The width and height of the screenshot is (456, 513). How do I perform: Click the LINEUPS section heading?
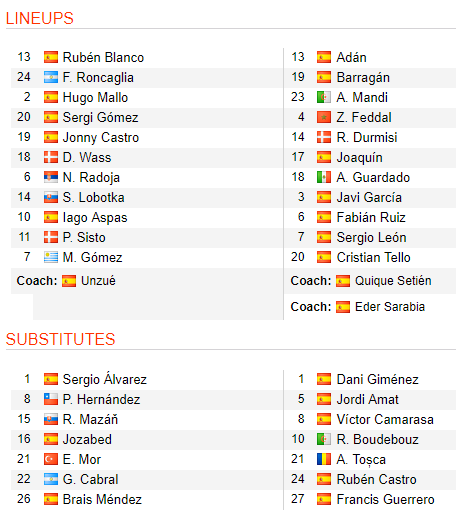(x=39, y=18)
